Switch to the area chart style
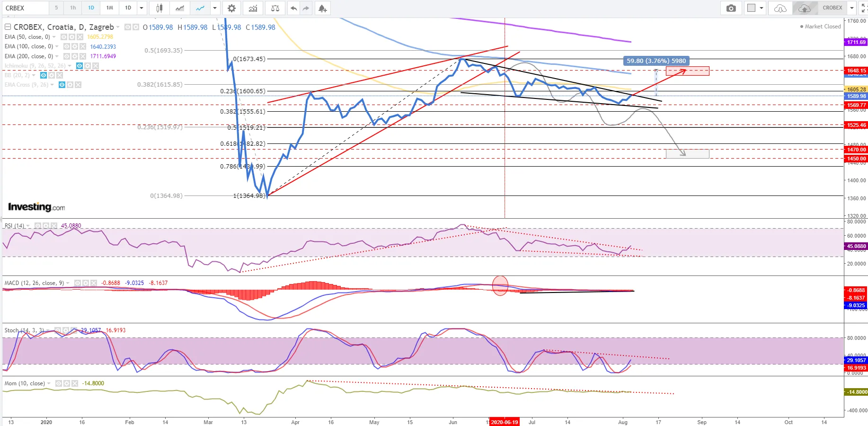 coord(180,8)
